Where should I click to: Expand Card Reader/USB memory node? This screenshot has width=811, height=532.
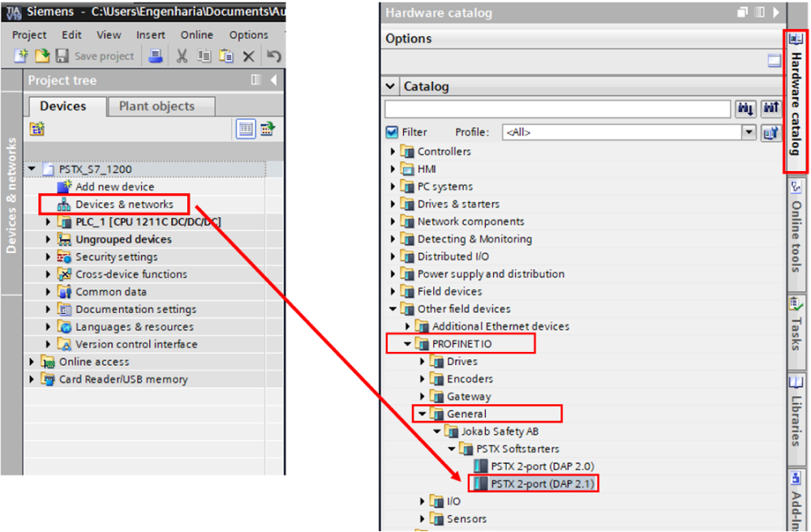pos(32,380)
